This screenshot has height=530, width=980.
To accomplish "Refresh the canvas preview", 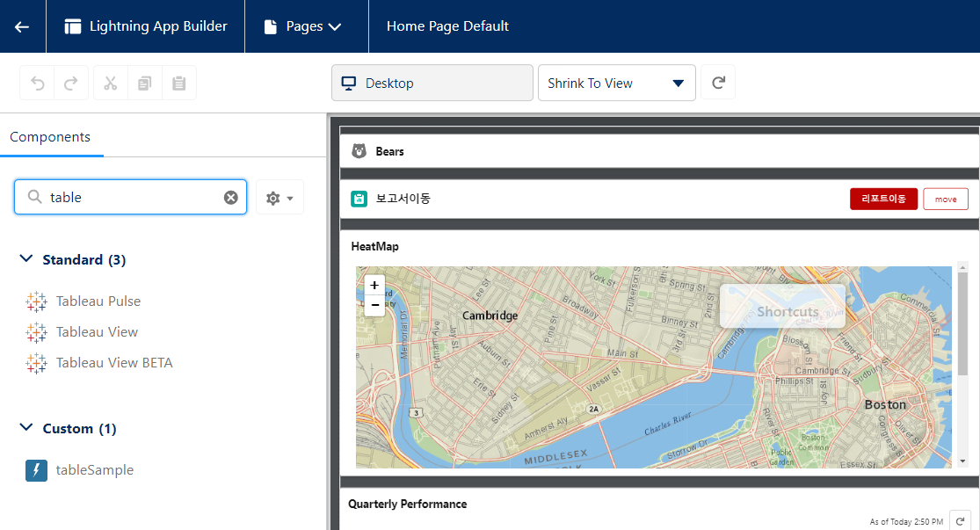I will (x=718, y=83).
